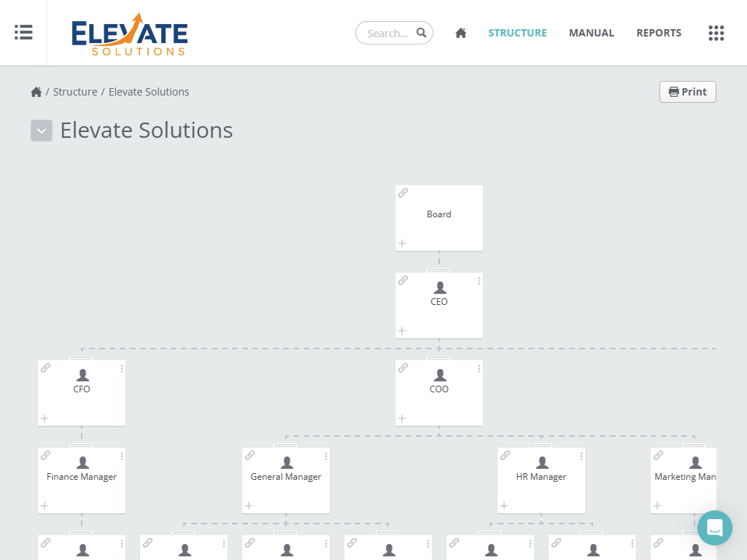The image size is (747, 560).
Task: Open the REPORTS tab
Action: coord(659,33)
